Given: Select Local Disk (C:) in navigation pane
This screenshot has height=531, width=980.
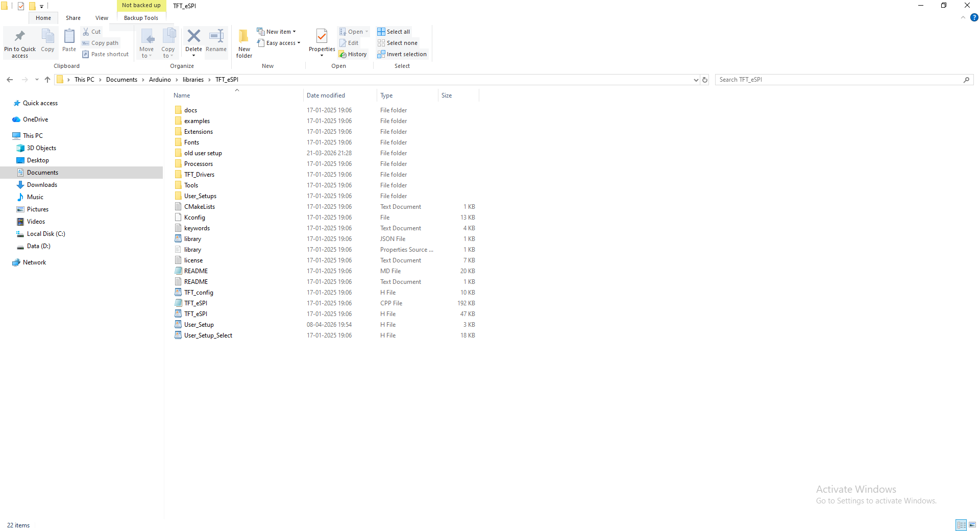Looking at the screenshot, I should [x=46, y=234].
